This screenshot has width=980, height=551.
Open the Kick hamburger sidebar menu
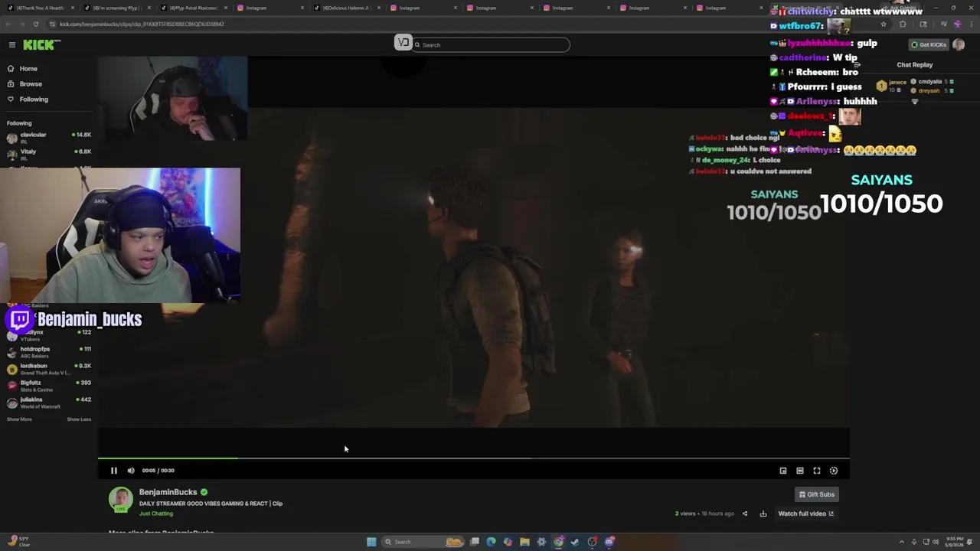pyautogui.click(x=12, y=45)
